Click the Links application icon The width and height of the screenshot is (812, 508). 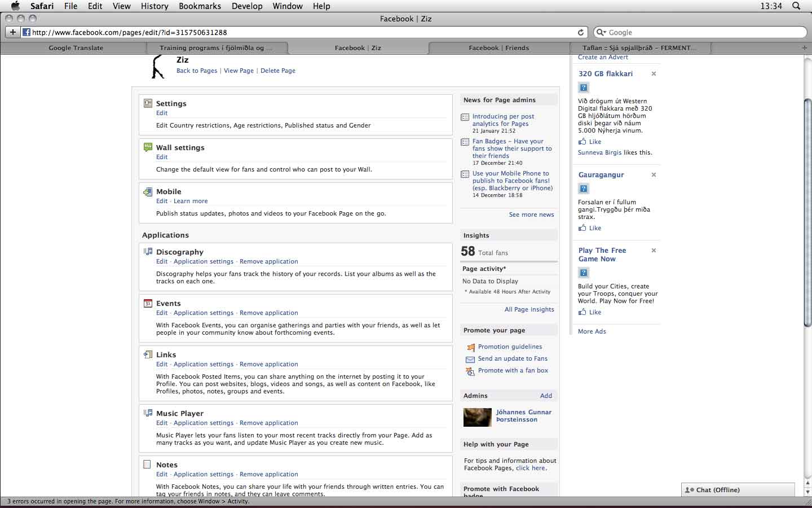tap(148, 354)
